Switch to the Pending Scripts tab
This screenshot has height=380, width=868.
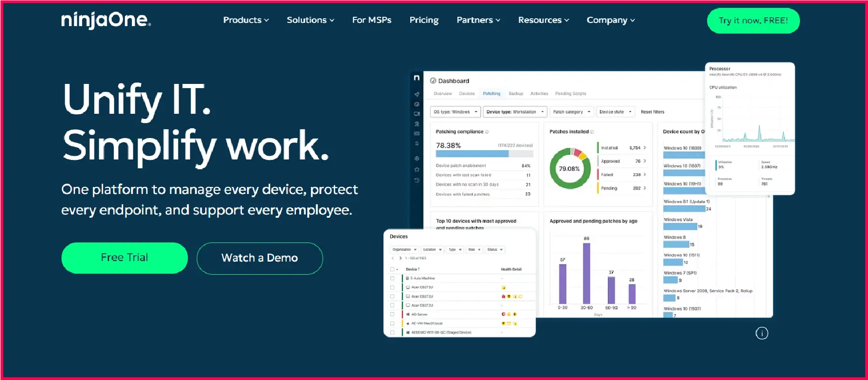pyautogui.click(x=571, y=94)
